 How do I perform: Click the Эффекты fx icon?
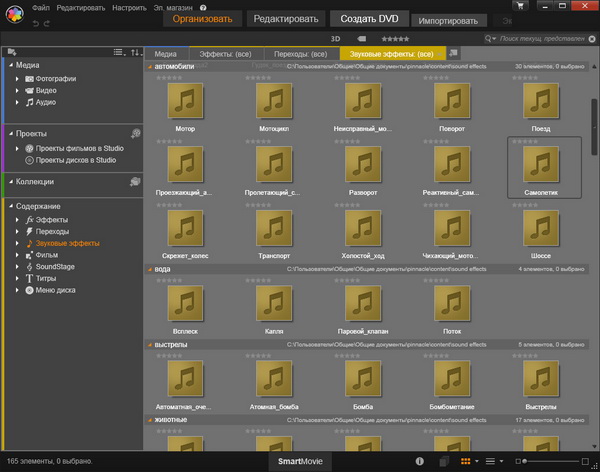(30, 219)
